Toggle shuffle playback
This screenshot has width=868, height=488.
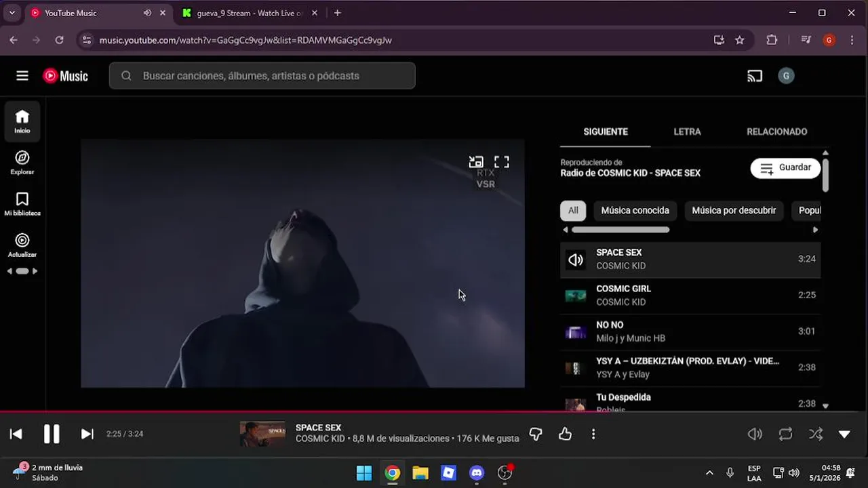point(816,434)
